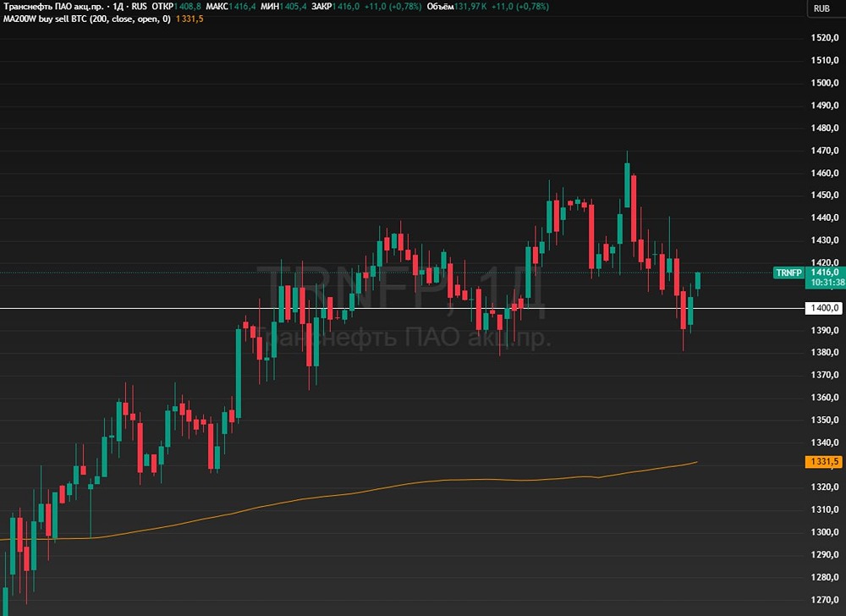Image resolution: width=846 pixels, height=616 pixels.
Task: Click the 1500,0 label on price axis
Action: click(x=825, y=83)
